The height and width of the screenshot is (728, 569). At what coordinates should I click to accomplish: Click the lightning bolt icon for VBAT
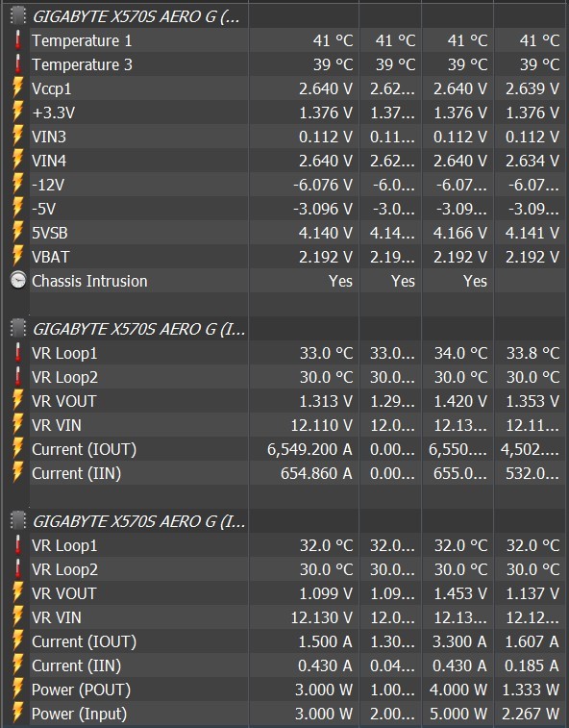[17, 257]
